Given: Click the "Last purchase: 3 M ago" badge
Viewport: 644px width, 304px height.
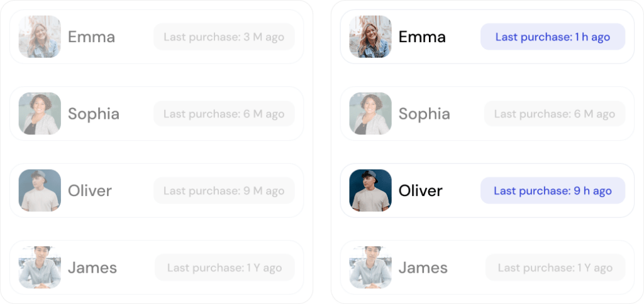Looking at the screenshot, I should click(x=224, y=37).
